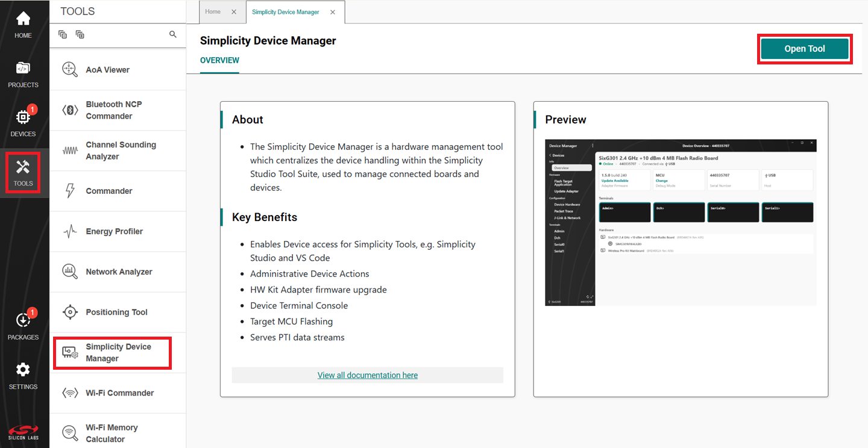Follow the View all documentation here link

367,375
